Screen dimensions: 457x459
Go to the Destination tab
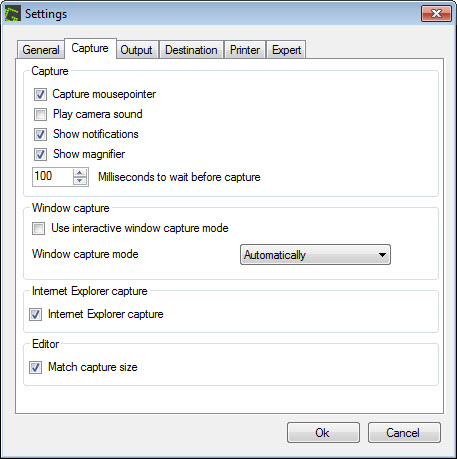tap(191, 50)
